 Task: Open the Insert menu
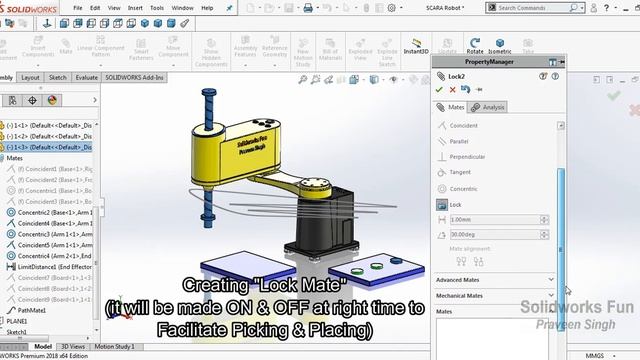point(135,8)
